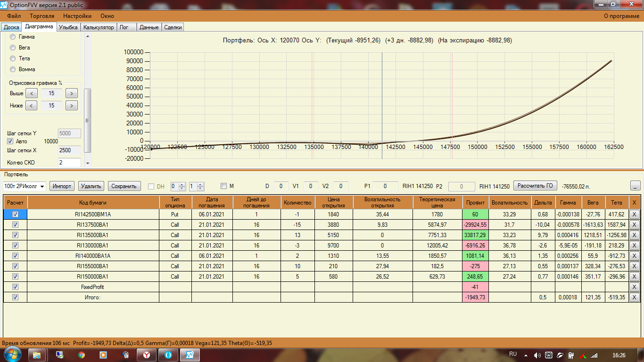The width and height of the screenshot is (644, 362).
Task: Open the Настройки menu
Action: (x=77, y=16)
